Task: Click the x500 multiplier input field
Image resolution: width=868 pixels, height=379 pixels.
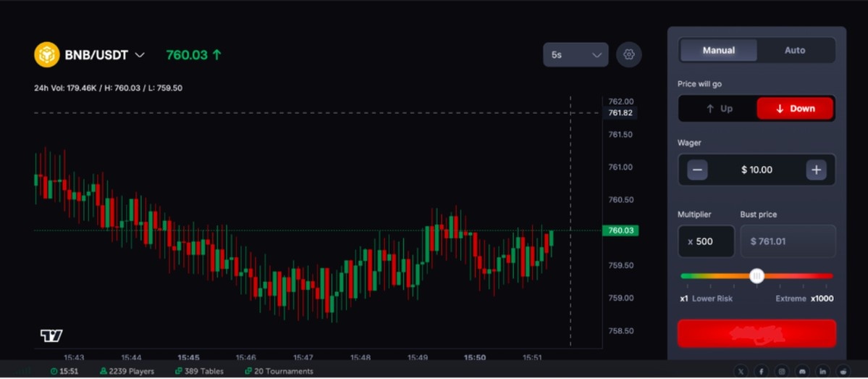Action: coord(707,241)
